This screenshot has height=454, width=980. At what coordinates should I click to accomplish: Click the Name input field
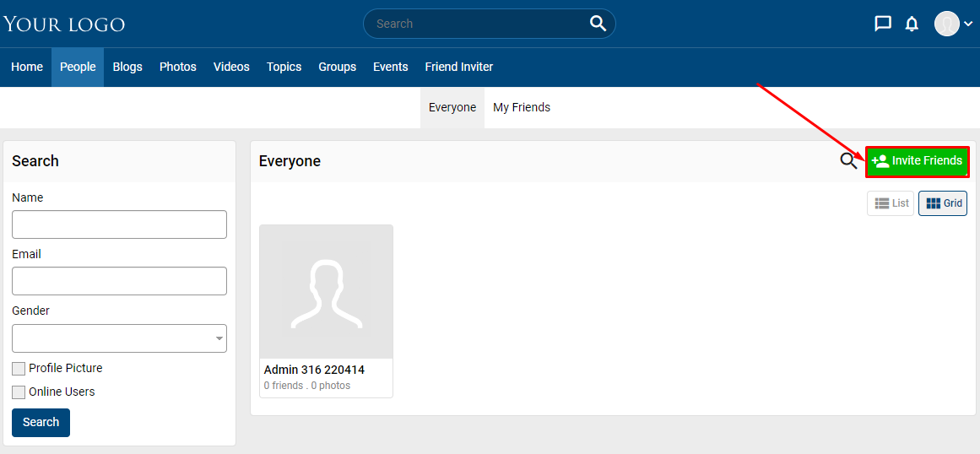pyautogui.click(x=119, y=224)
